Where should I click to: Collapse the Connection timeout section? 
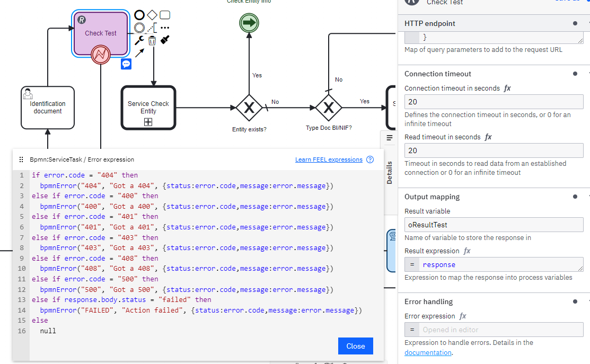(494, 74)
